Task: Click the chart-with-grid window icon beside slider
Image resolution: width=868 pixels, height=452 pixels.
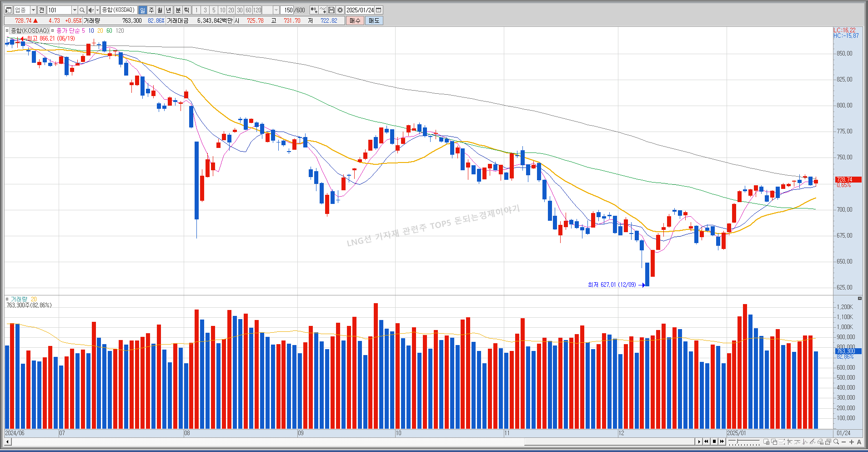Action: [x=766, y=442]
